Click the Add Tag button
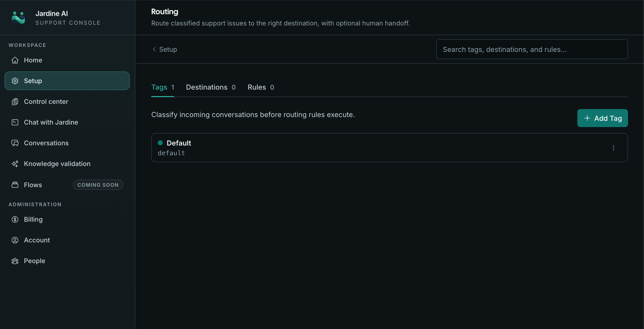 pos(603,118)
